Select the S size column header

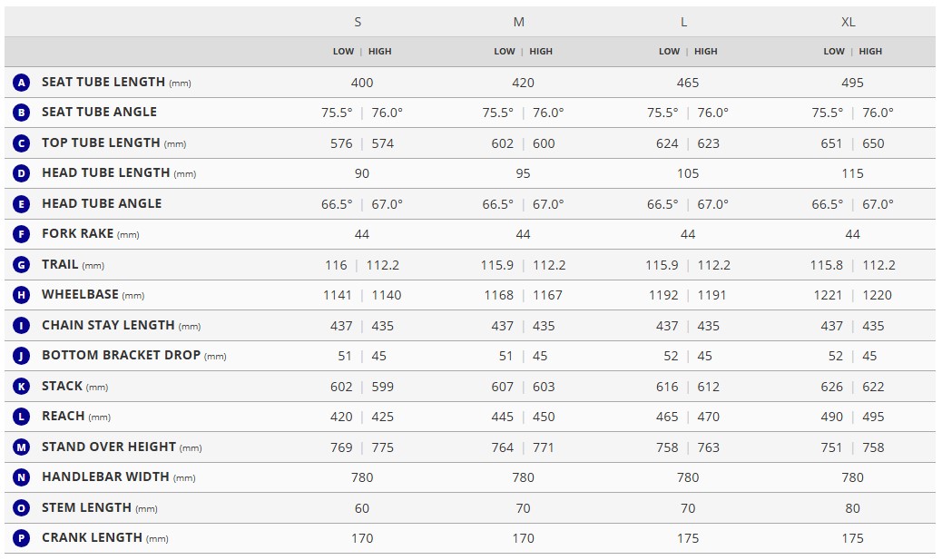tap(358, 22)
